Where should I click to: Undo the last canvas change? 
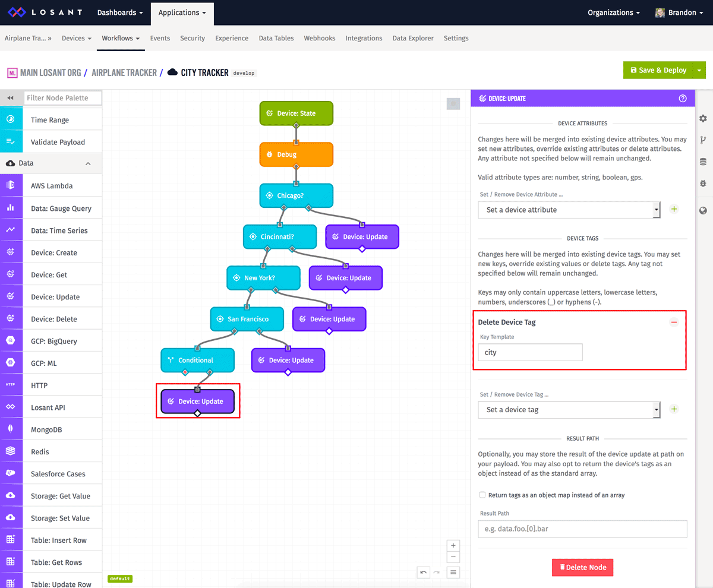423,571
